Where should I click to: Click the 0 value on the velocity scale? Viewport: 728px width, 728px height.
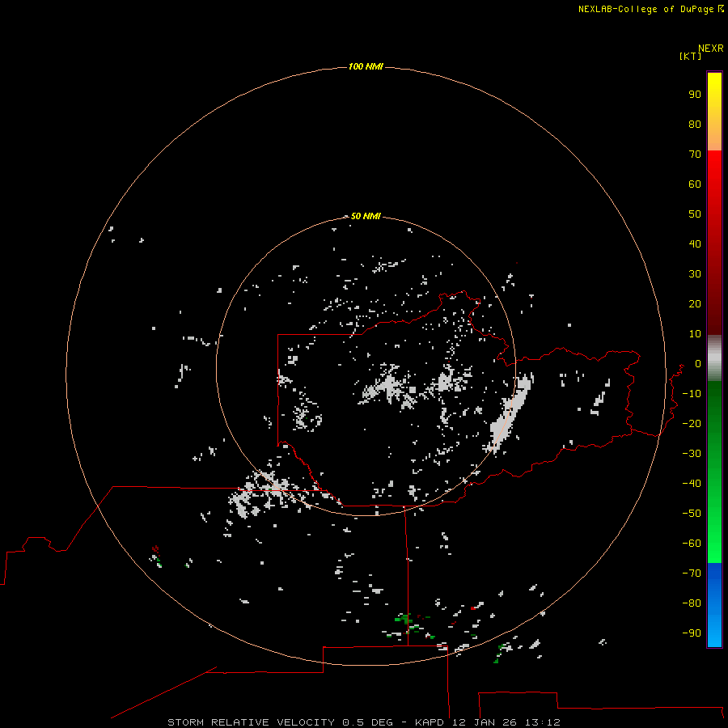coord(698,363)
